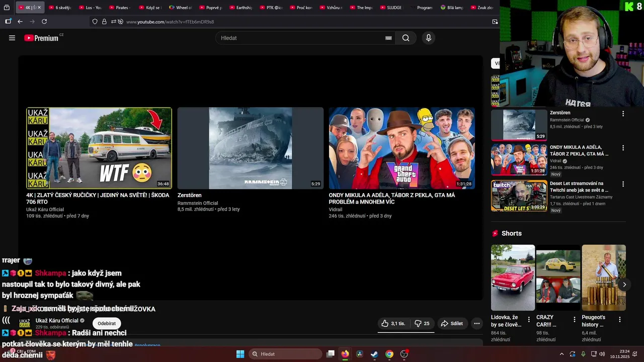The image size is (644, 362).
Task: Open Steam from the taskbar
Action: point(374,354)
